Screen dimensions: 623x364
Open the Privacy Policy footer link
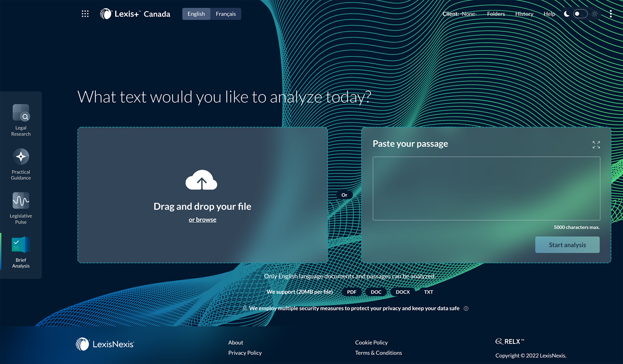pos(245,353)
